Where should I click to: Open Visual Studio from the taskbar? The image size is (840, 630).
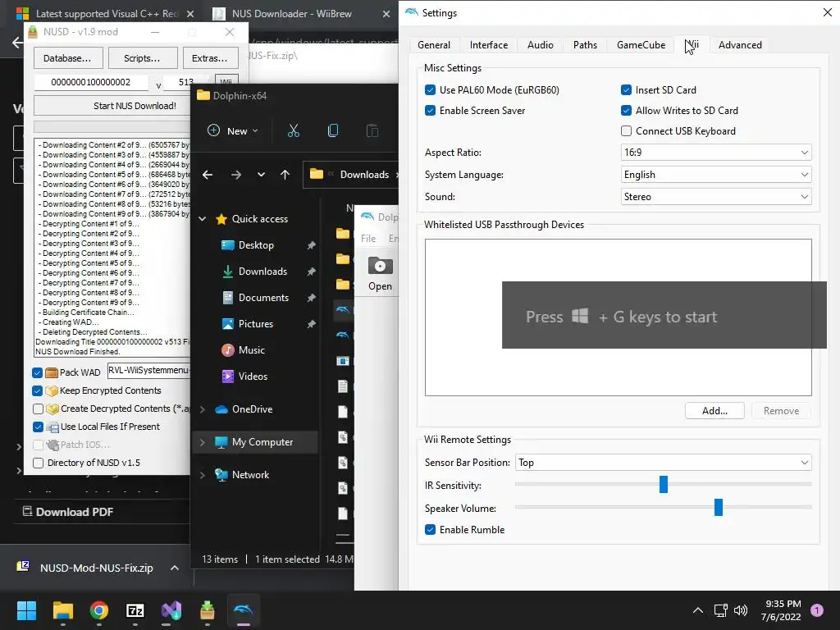(x=171, y=610)
